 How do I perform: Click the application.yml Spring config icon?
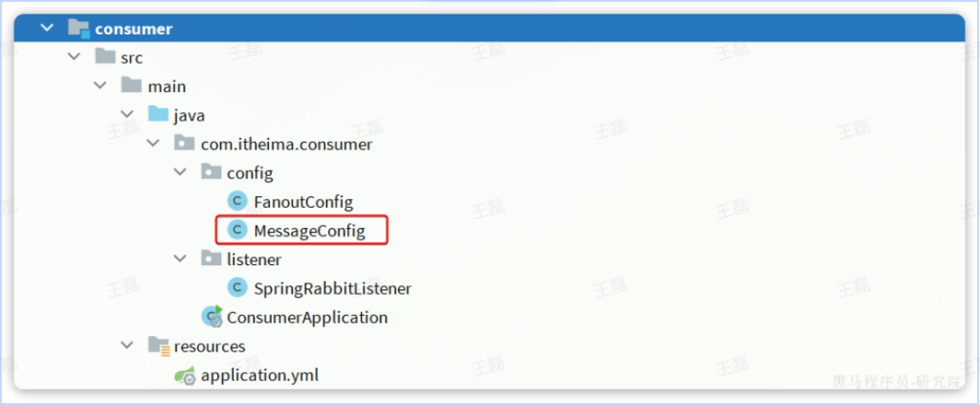[x=185, y=374]
